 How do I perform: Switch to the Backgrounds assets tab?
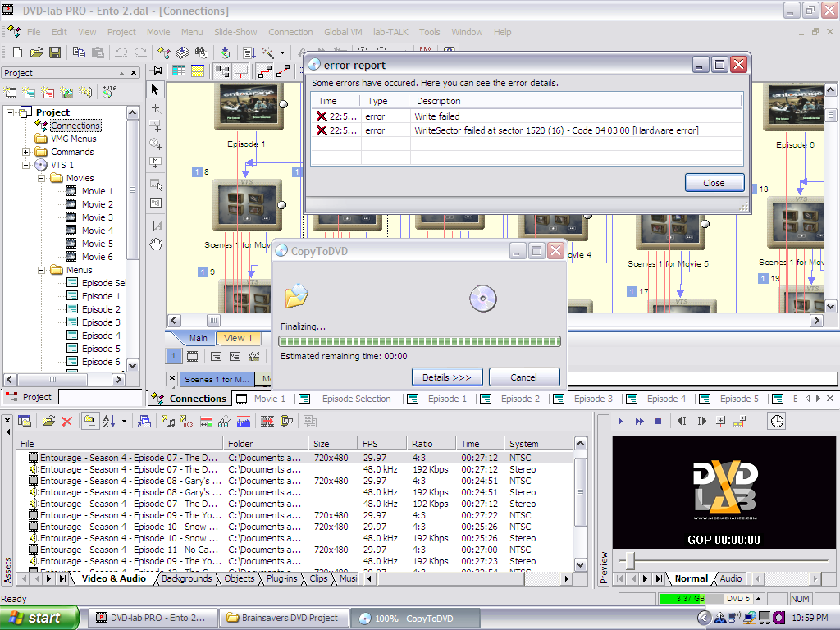click(186, 578)
